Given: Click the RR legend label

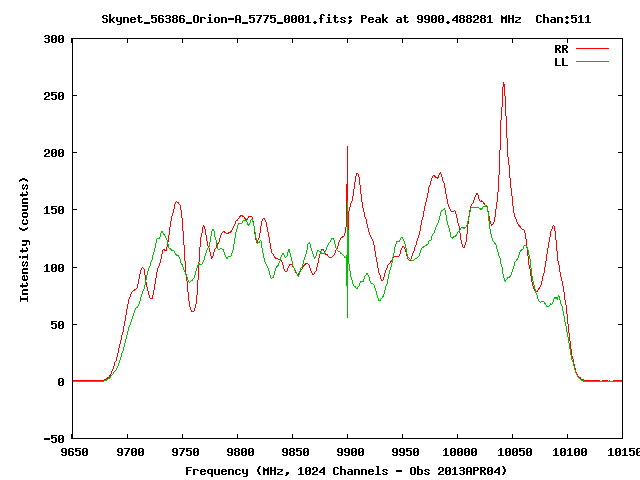Looking at the screenshot, I should click(x=561, y=49).
